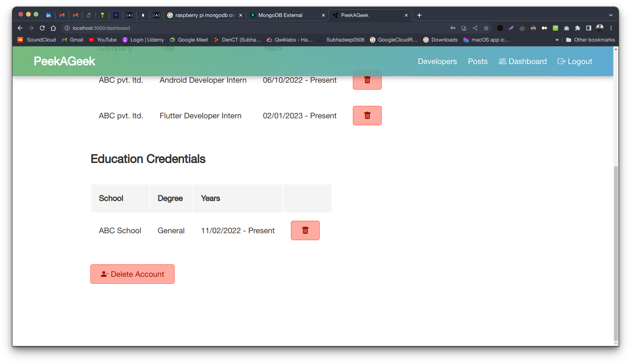The width and height of the screenshot is (631, 364).
Task: Switch to the pinned LinkedIn tab
Action: coord(48,15)
